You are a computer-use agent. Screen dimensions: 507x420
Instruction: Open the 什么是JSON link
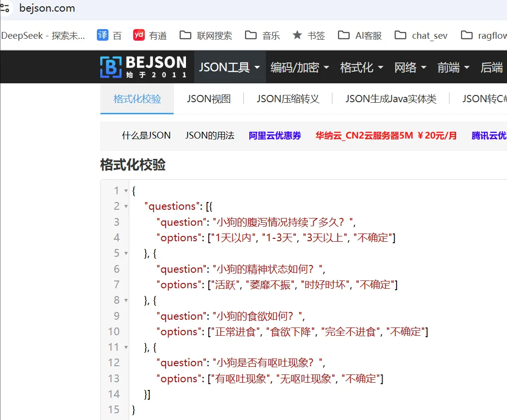pyautogui.click(x=146, y=135)
